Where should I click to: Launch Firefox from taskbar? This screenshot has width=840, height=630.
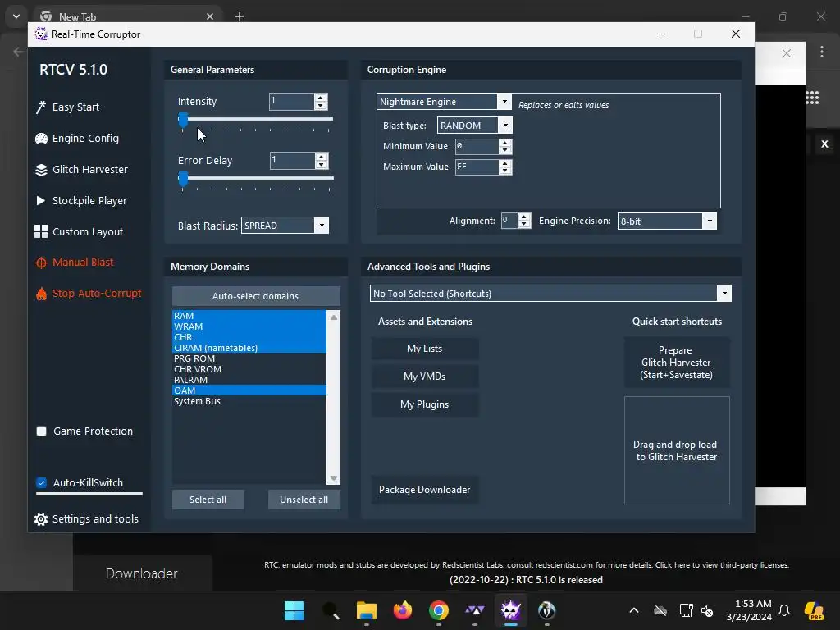(402, 610)
